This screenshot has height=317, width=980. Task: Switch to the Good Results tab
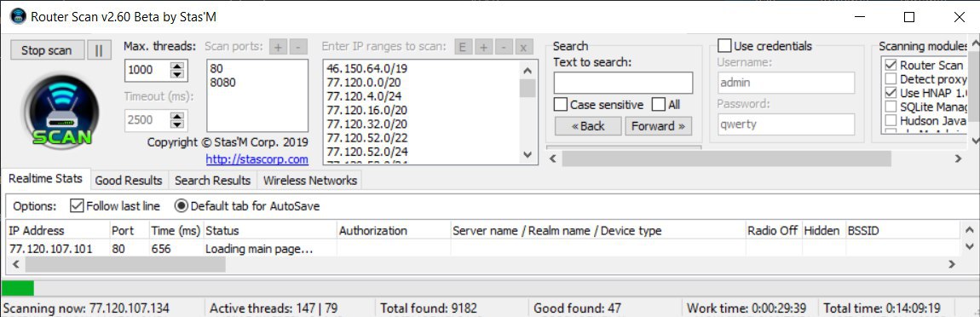coord(128,181)
